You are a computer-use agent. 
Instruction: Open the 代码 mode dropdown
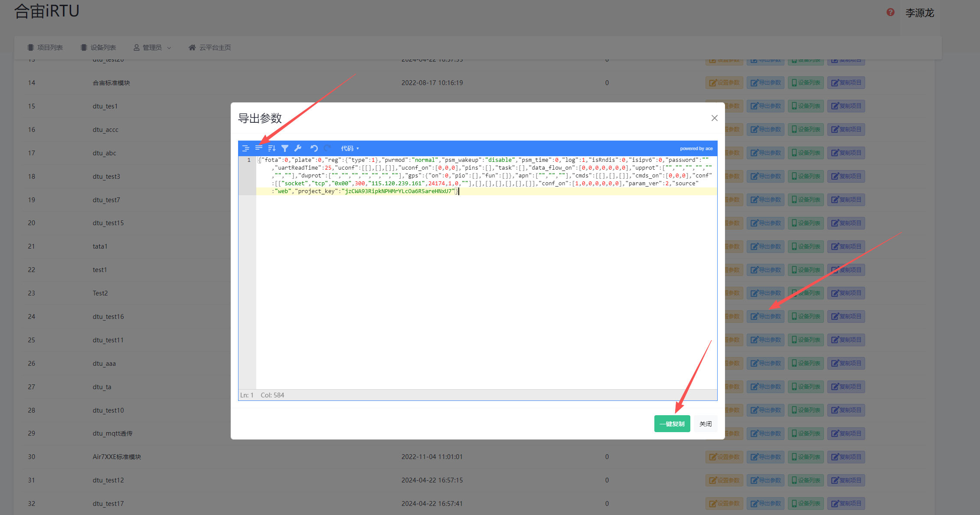click(x=350, y=148)
